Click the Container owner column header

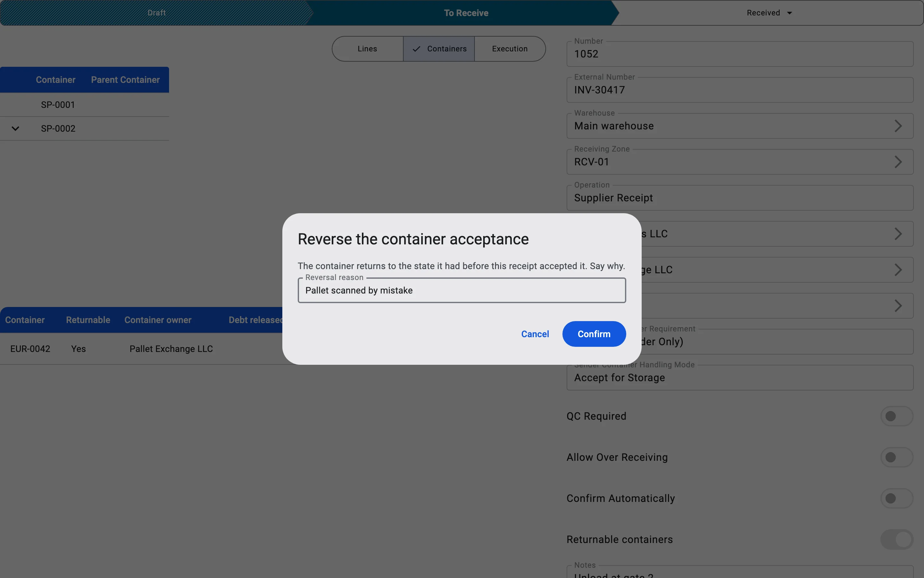(158, 320)
